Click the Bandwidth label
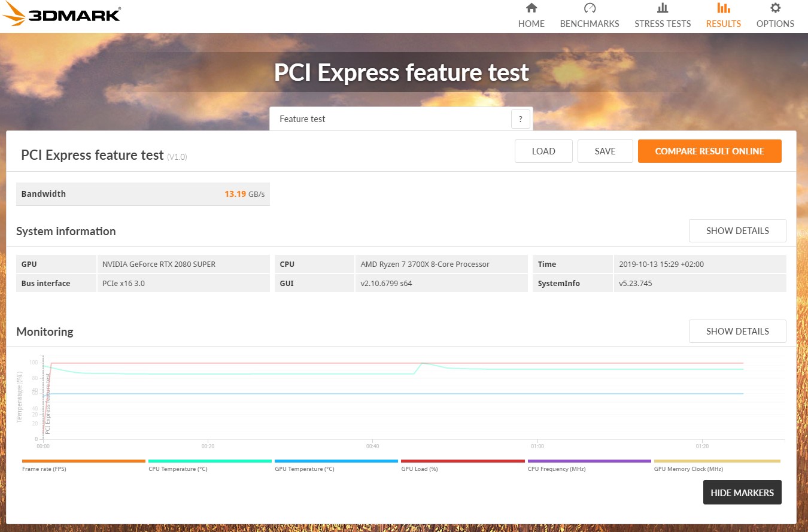 44,194
